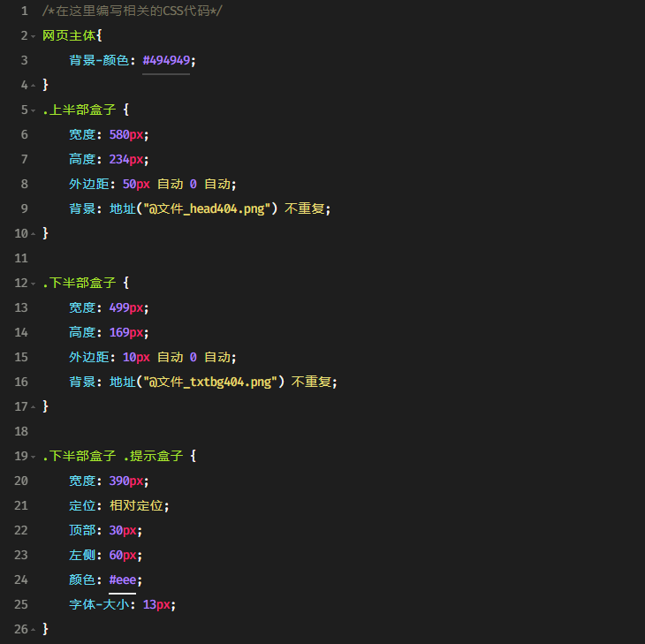
Task: Click the fold-end marker on line 4
Action: [34, 86]
